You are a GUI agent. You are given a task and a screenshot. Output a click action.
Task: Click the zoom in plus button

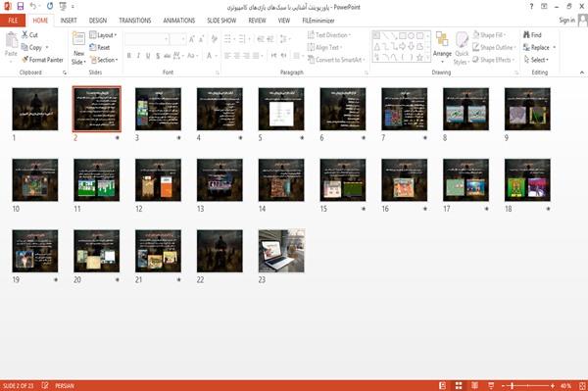click(x=553, y=385)
